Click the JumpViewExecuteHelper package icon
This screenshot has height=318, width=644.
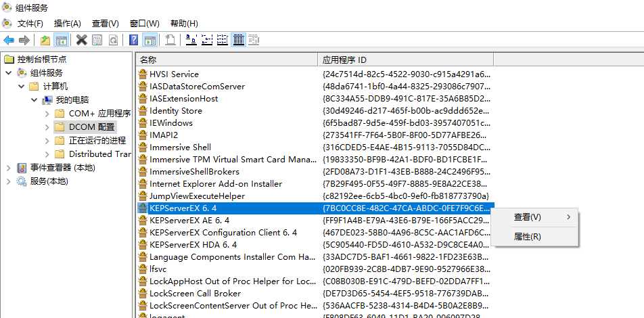(x=143, y=196)
